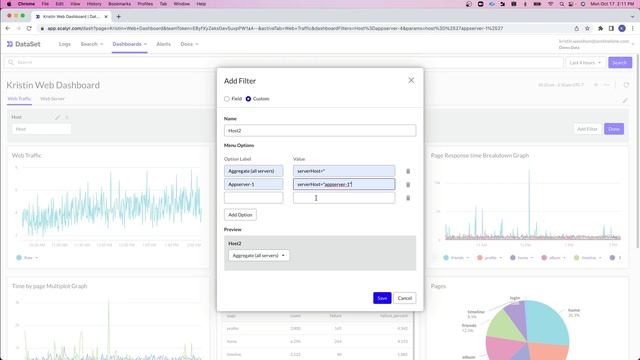
Task: Switch to the Web Server tab
Action: pyautogui.click(x=52, y=99)
